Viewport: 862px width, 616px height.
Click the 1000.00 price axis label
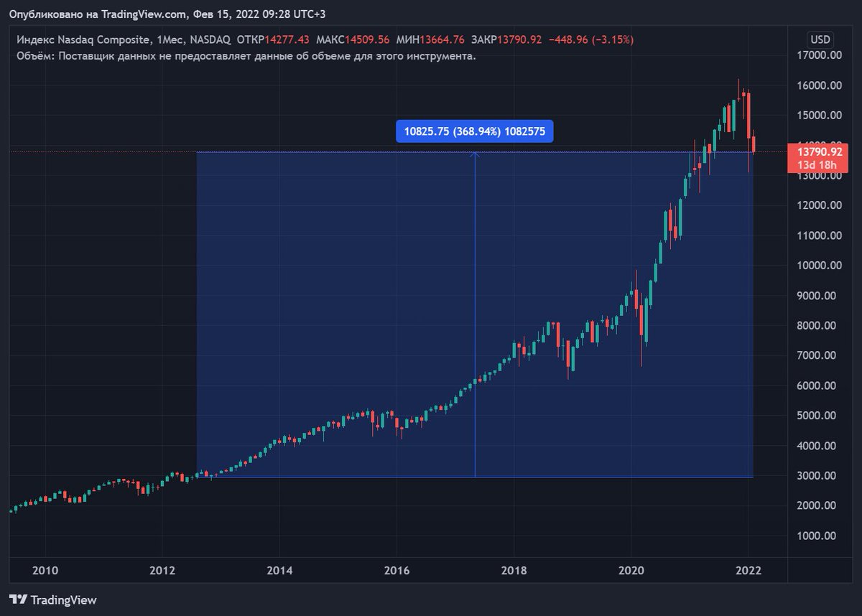[x=818, y=536]
